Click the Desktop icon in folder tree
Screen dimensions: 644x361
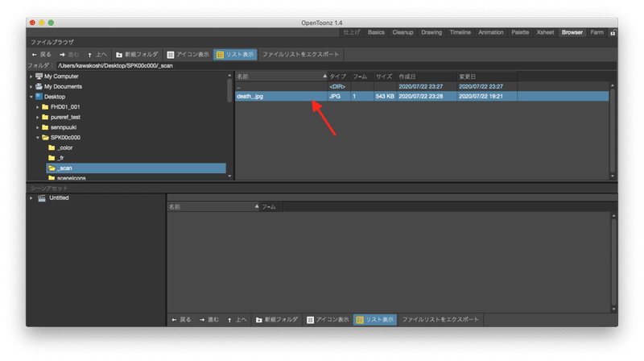(39, 97)
